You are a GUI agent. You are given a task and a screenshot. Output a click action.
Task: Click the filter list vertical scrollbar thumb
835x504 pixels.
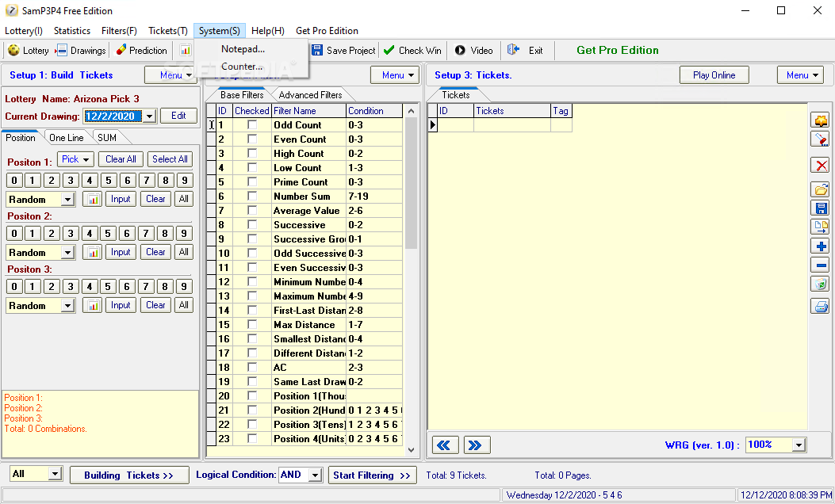tap(411, 184)
